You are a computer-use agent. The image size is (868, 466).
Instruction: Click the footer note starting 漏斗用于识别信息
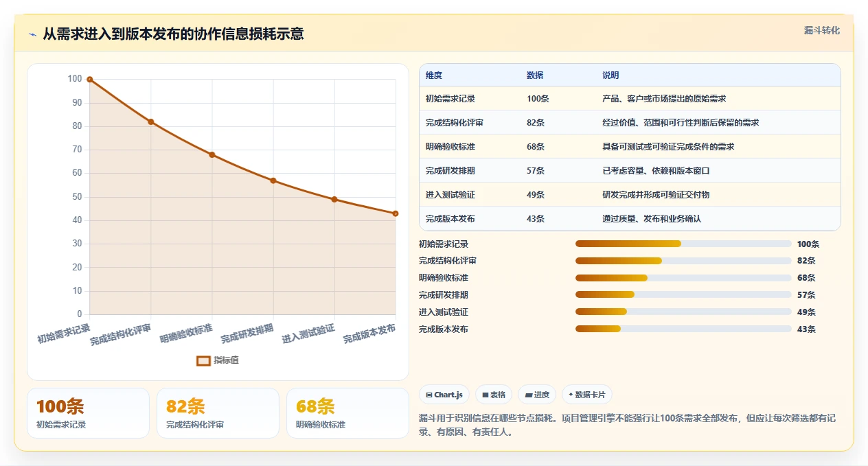pos(627,425)
